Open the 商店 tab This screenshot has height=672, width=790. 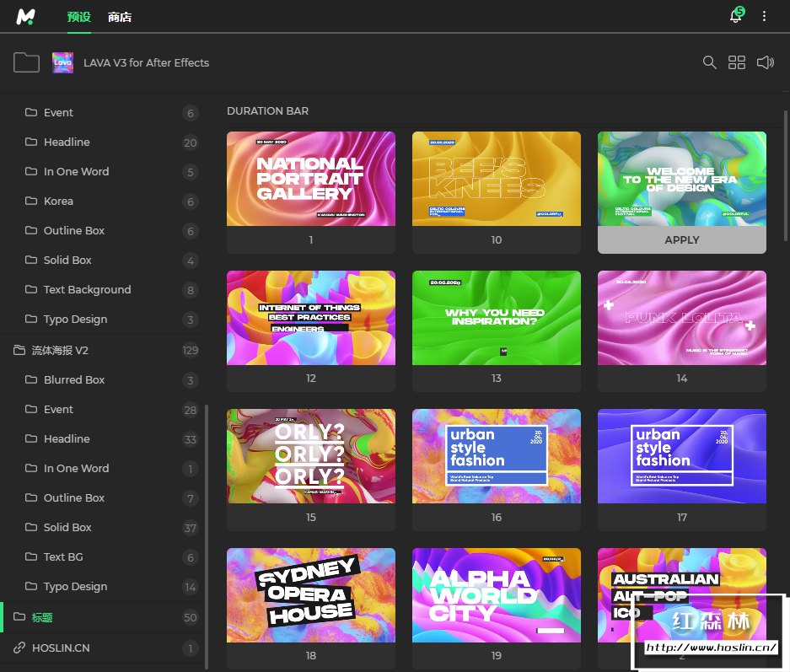pyautogui.click(x=120, y=17)
